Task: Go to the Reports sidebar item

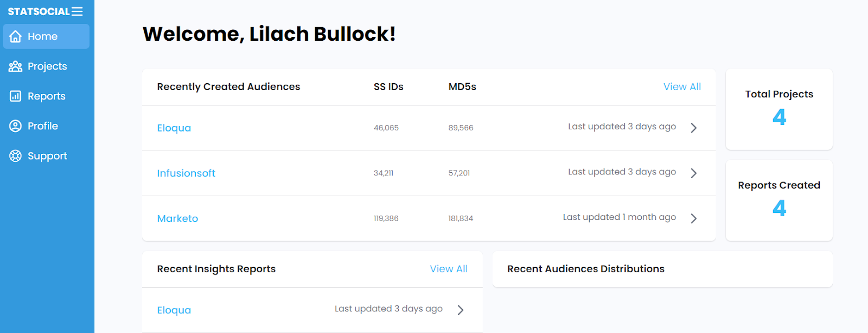Action: (47, 96)
